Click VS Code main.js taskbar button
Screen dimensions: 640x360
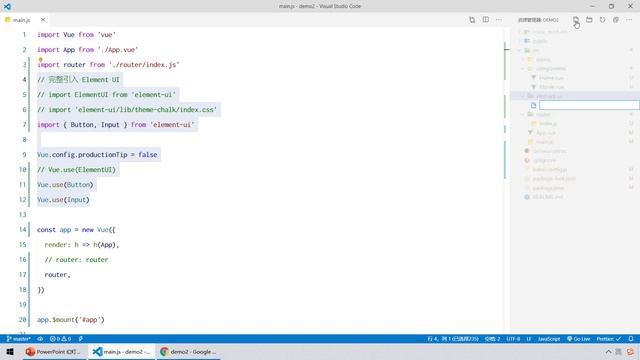coord(122,352)
